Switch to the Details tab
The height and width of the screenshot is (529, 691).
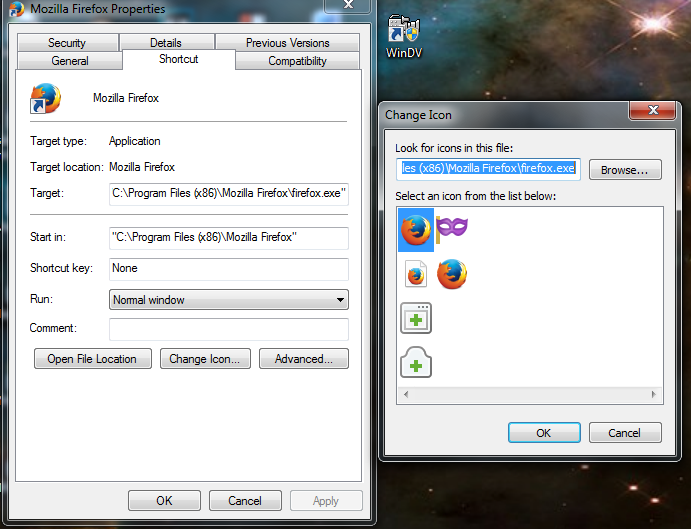(167, 43)
